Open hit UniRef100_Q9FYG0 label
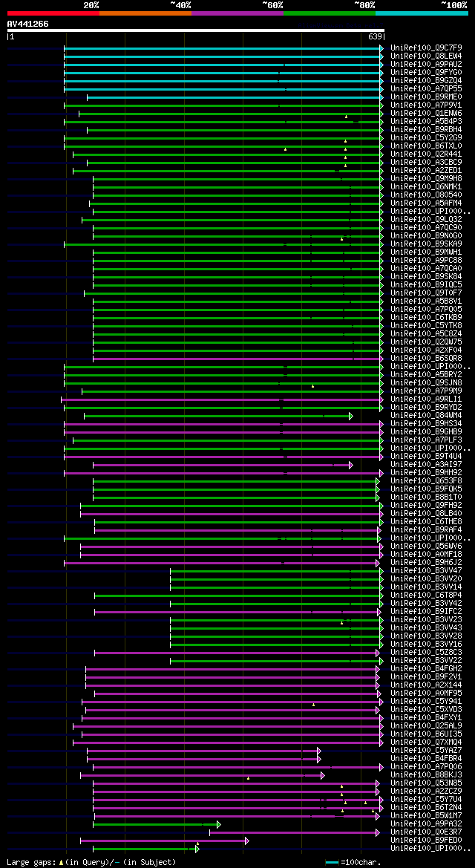The image size is (475, 868). click(x=426, y=73)
